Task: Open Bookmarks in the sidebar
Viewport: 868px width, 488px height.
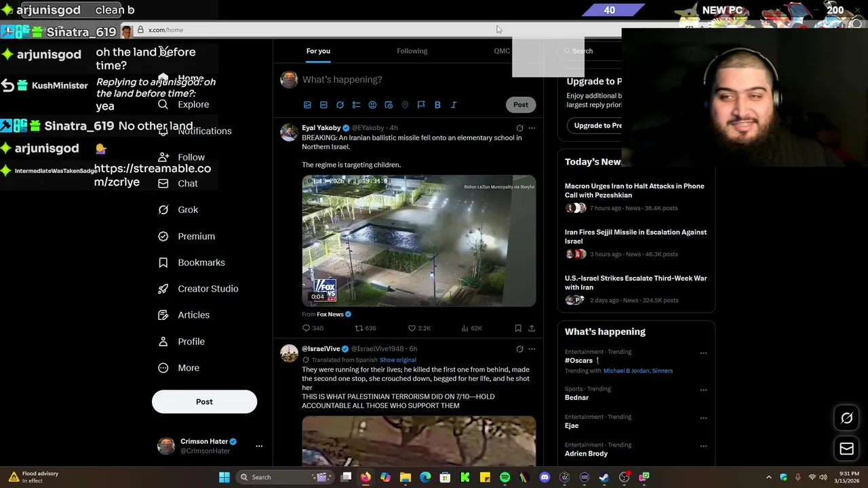Action: tap(191, 263)
